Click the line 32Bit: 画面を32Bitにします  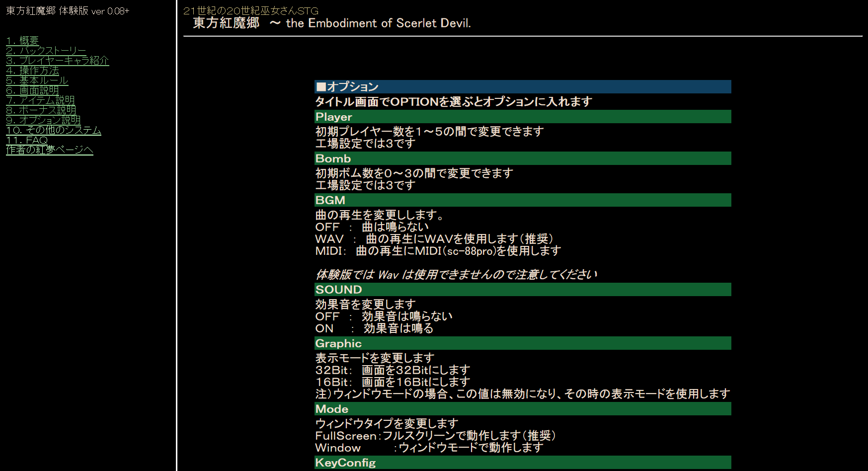tap(393, 370)
